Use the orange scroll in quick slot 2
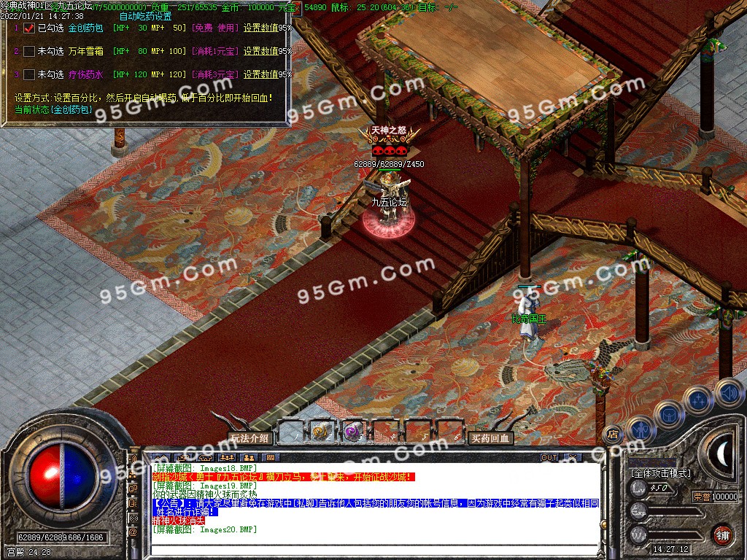Viewport: 747px width, 560px height. (x=321, y=432)
